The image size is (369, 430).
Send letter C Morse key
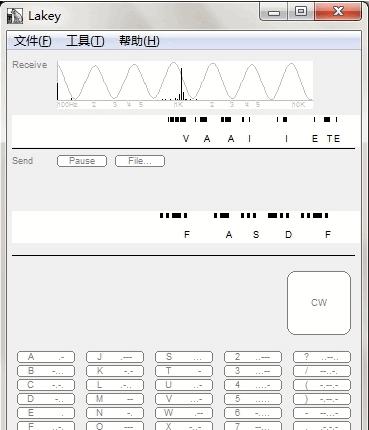(46, 385)
